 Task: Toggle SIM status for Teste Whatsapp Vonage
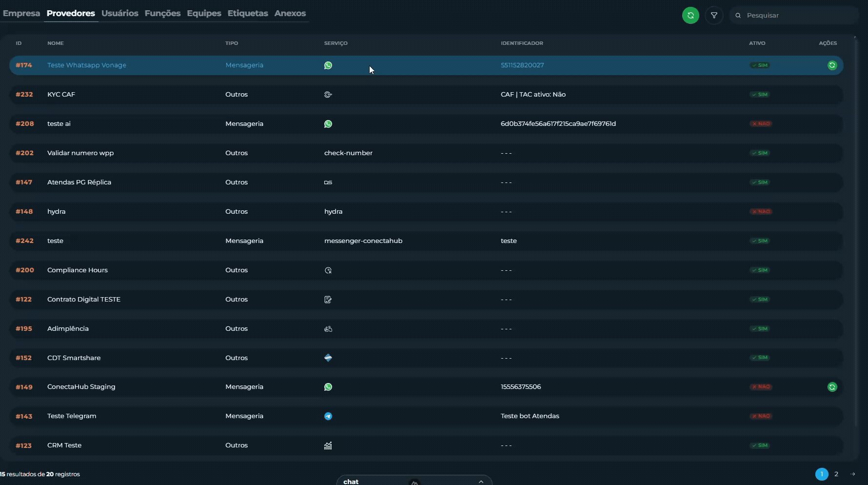(x=760, y=65)
